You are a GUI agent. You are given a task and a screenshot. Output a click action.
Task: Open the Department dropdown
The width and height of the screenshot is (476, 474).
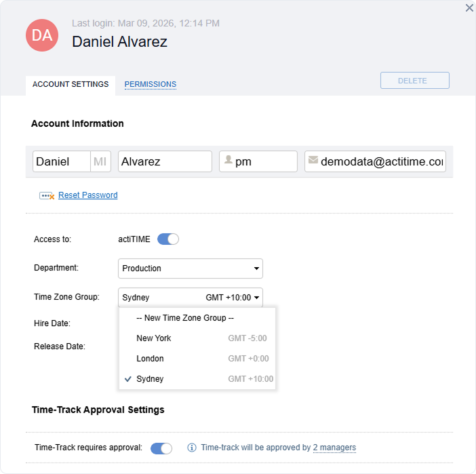tap(190, 269)
